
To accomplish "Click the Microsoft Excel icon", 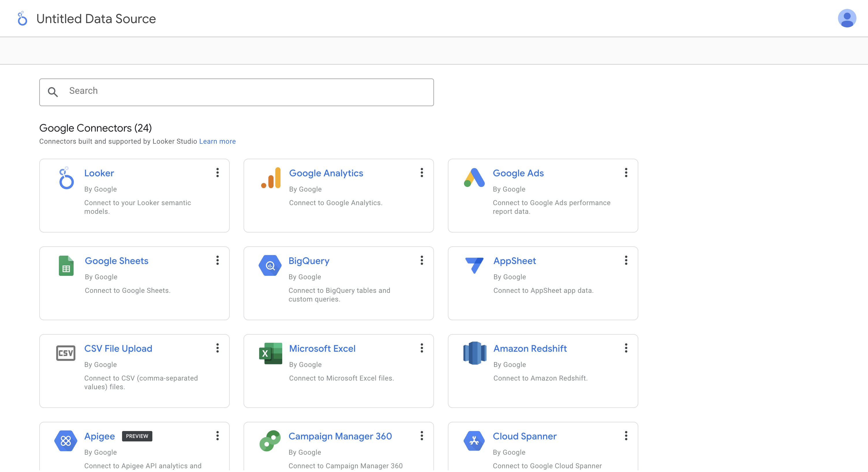I will click(271, 353).
